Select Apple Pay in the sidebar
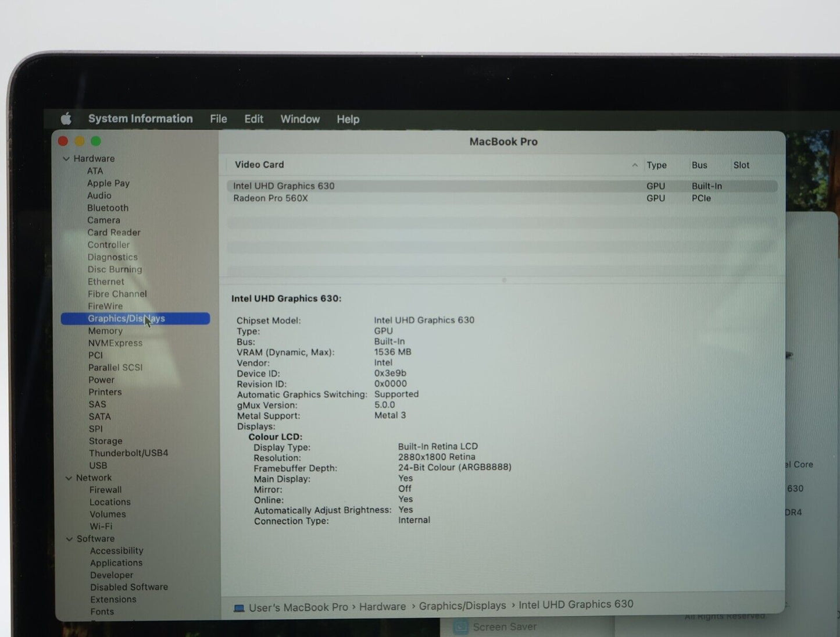Screen dimensions: 840x637 [x=108, y=183]
